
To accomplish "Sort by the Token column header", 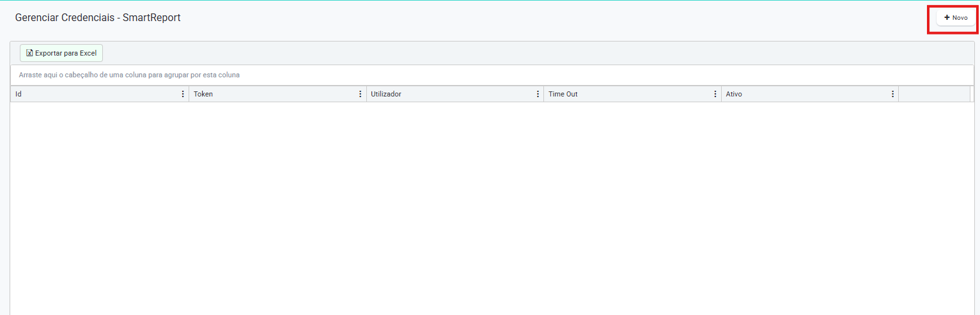I will (203, 94).
